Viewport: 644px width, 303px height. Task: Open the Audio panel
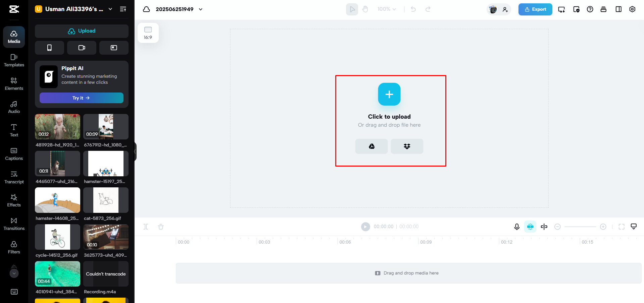tap(14, 107)
